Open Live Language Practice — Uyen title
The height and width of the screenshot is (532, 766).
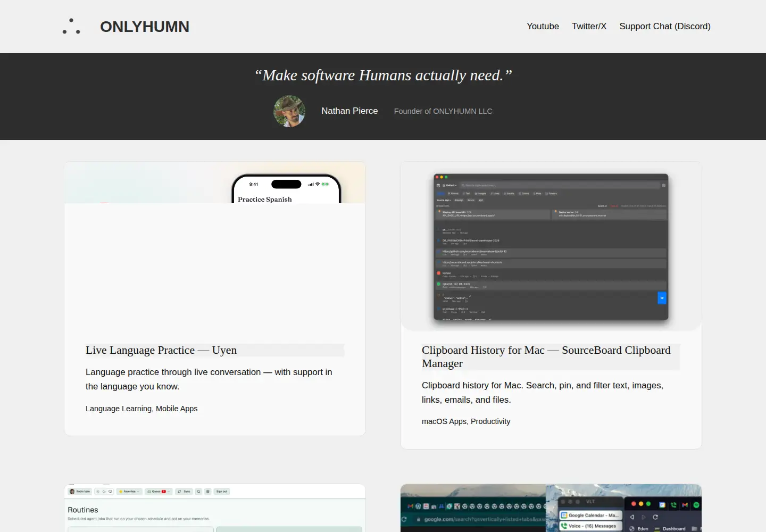[161, 350]
